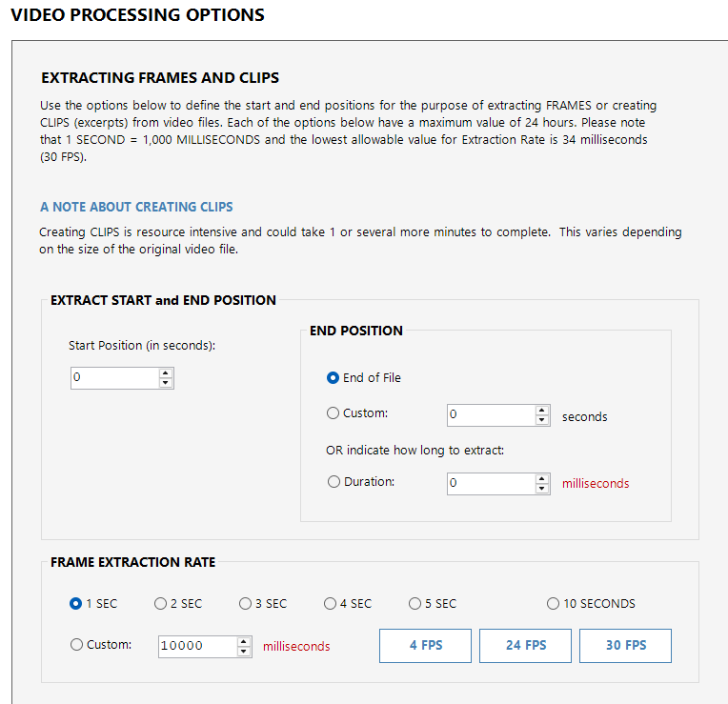Select the Duration radio button

tap(333, 482)
